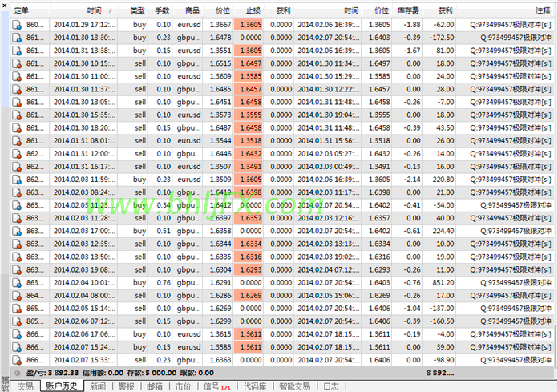The height and width of the screenshot is (392, 558).
Task: Close the terminal panel with X button
Action: click(x=5, y=6)
